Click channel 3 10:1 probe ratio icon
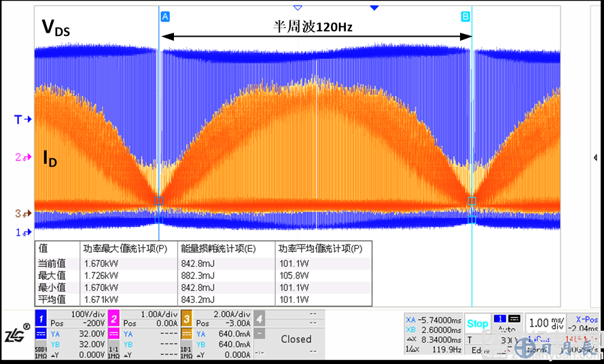The width and height of the screenshot is (604, 364). coord(187,352)
